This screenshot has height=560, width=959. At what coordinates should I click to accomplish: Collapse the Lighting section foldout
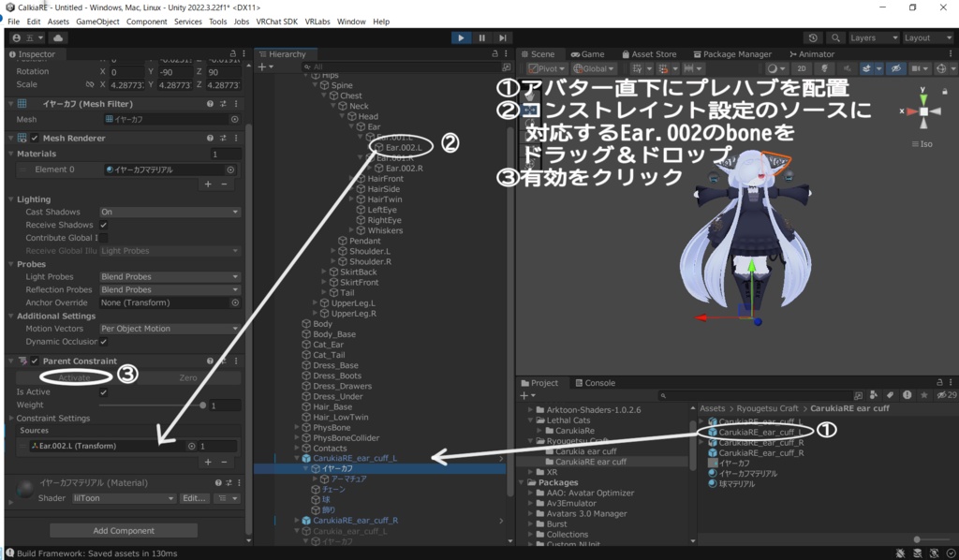[x=11, y=199]
